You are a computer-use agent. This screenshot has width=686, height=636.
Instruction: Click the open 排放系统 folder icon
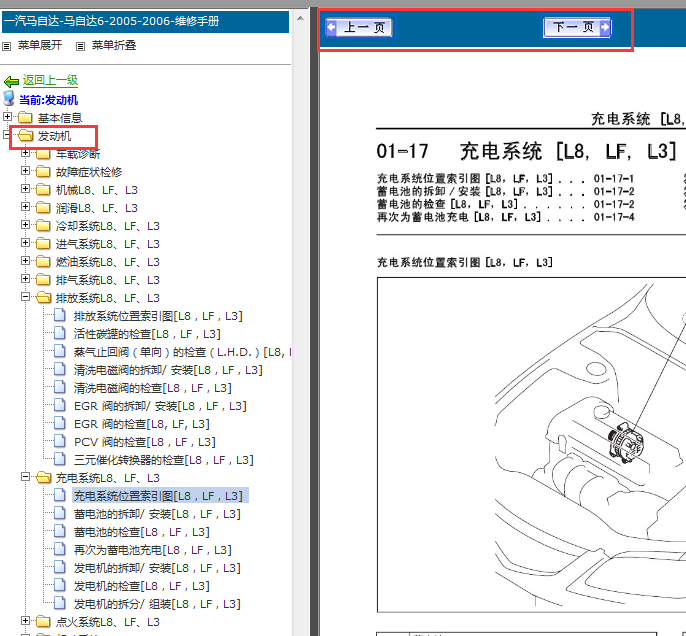coord(44,297)
